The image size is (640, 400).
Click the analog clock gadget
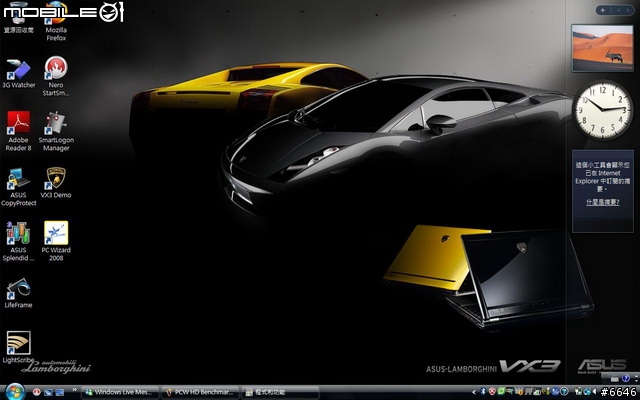click(x=602, y=109)
